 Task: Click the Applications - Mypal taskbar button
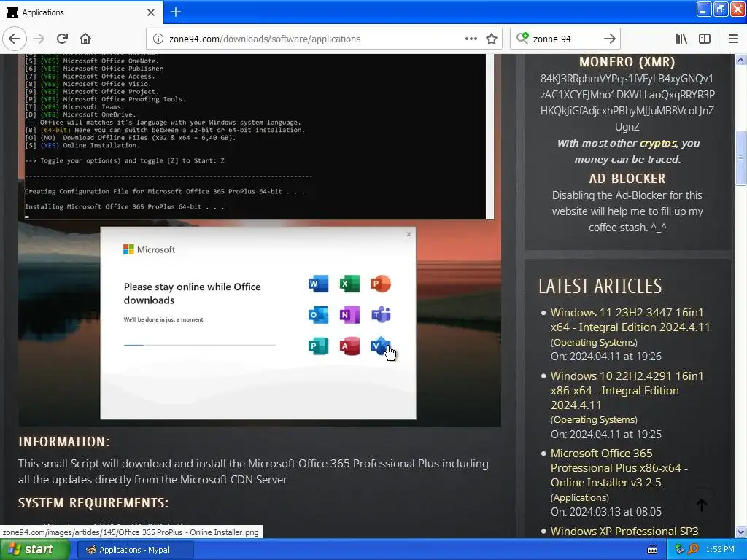[135, 550]
